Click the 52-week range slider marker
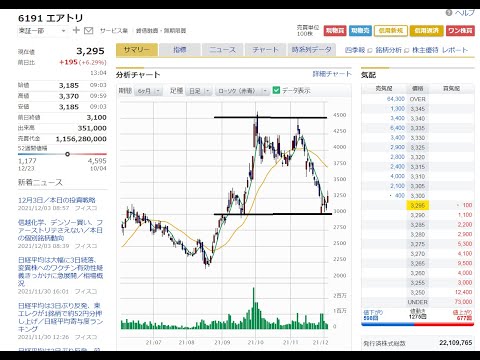Image resolution: width=480 pixels, height=360 pixels. (x=67, y=154)
